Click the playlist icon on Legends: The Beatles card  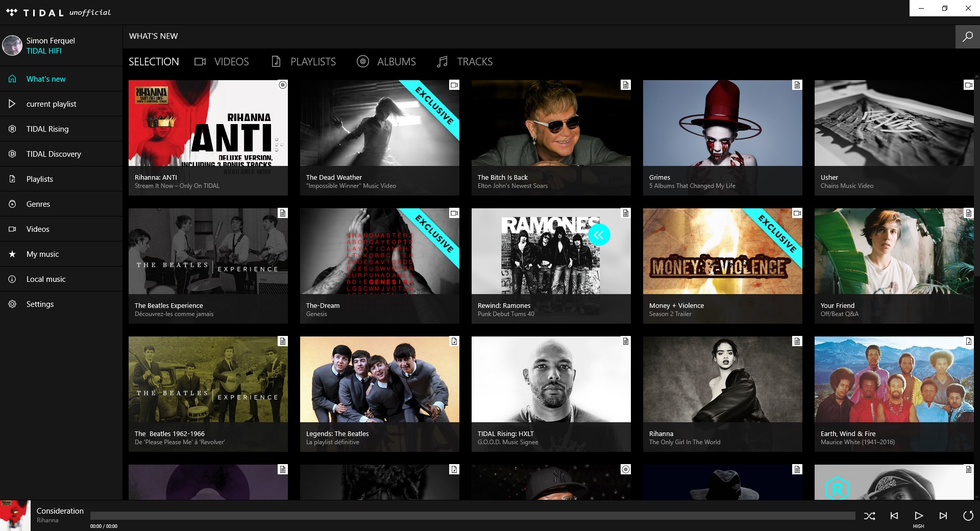click(x=454, y=342)
